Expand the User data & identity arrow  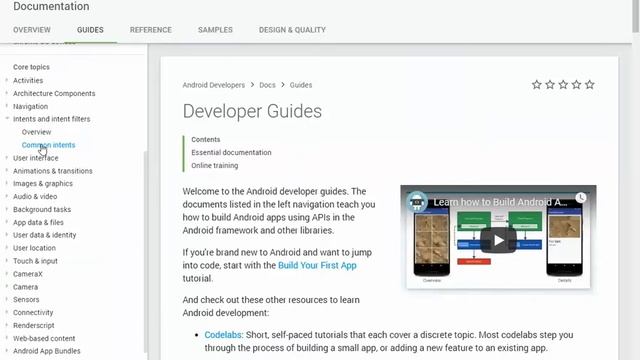pyautogui.click(x=7, y=235)
